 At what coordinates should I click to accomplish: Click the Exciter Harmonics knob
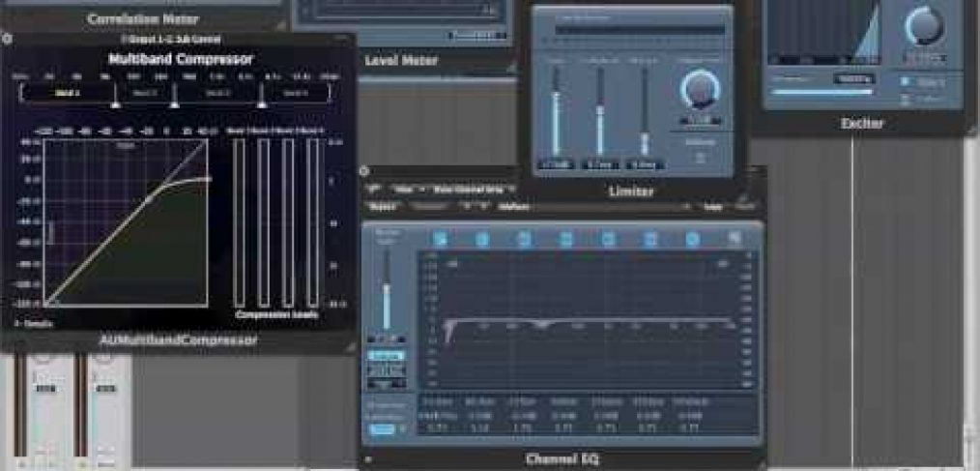(x=924, y=26)
